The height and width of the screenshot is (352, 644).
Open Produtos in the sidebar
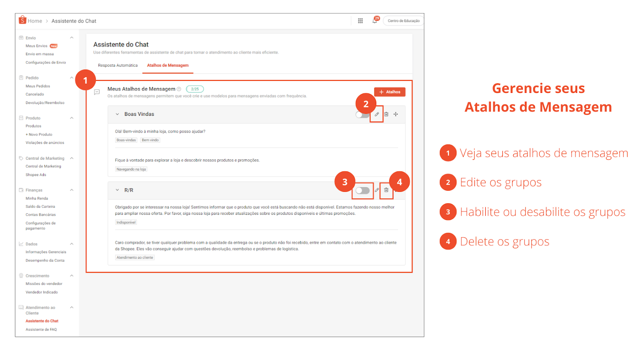(33, 126)
